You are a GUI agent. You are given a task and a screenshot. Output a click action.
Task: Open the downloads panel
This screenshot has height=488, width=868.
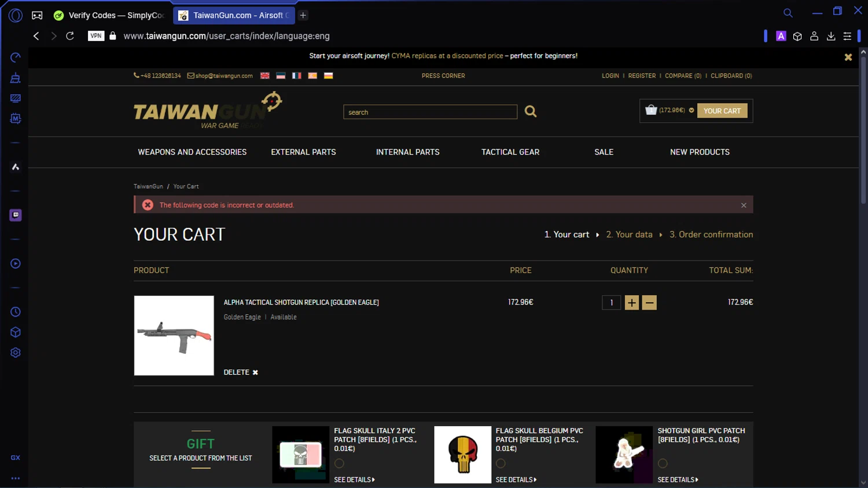pyautogui.click(x=831, y=36)
